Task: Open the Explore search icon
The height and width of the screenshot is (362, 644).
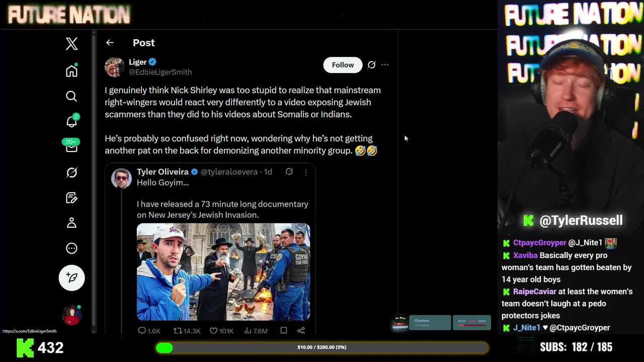Action: 71,96
